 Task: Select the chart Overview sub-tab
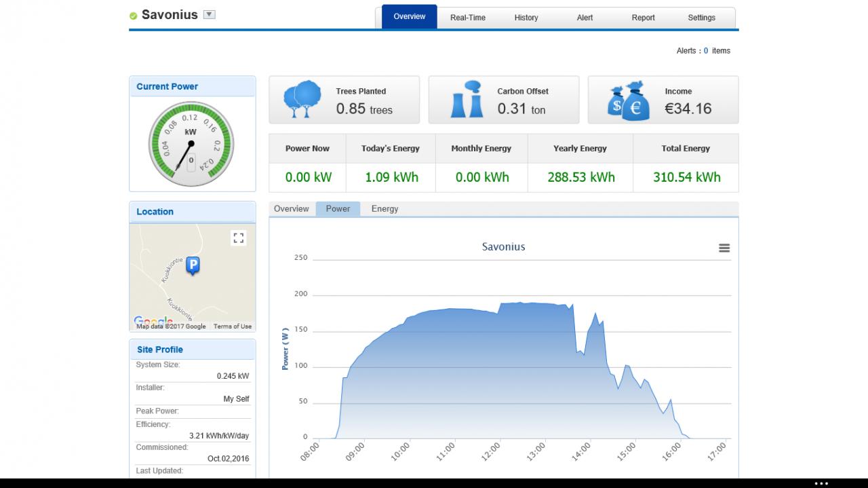(x=292, y=209)
